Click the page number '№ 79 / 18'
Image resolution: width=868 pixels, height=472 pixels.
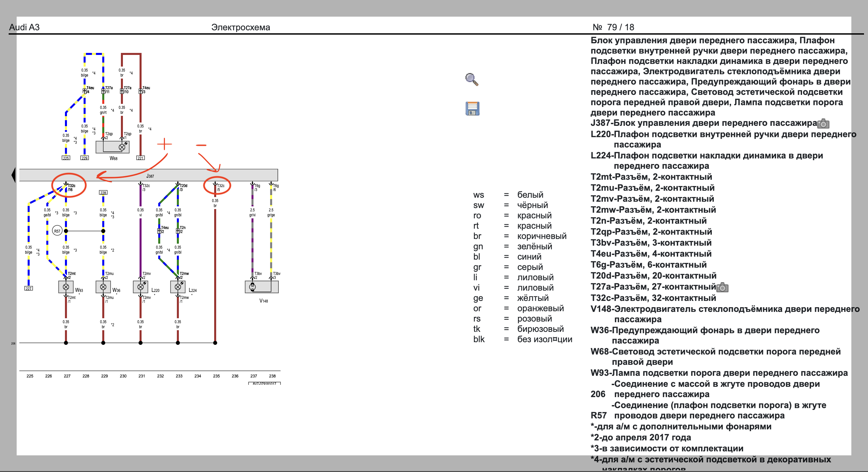(613, 27)
